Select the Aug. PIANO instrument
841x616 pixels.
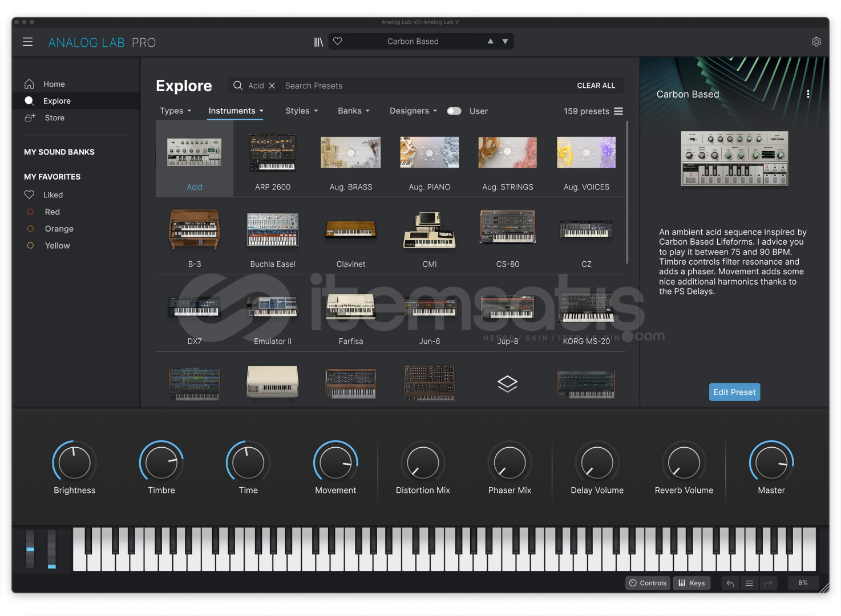pos(430,160)
